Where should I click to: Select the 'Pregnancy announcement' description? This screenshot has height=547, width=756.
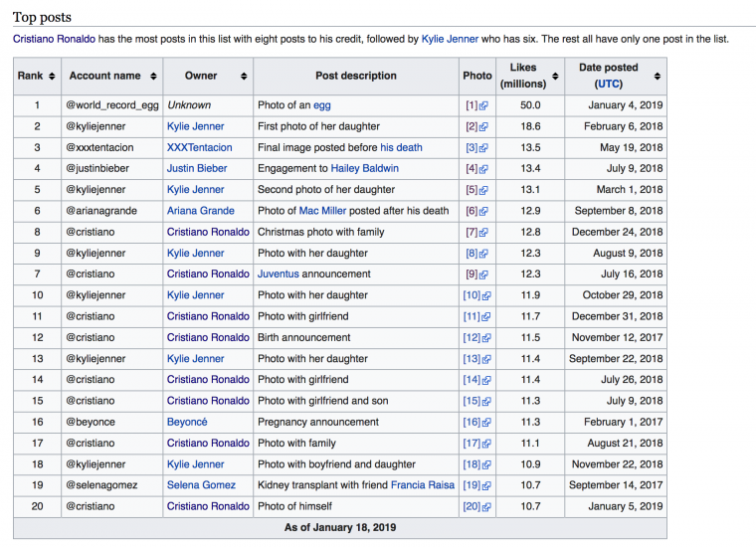pos(318,422)
